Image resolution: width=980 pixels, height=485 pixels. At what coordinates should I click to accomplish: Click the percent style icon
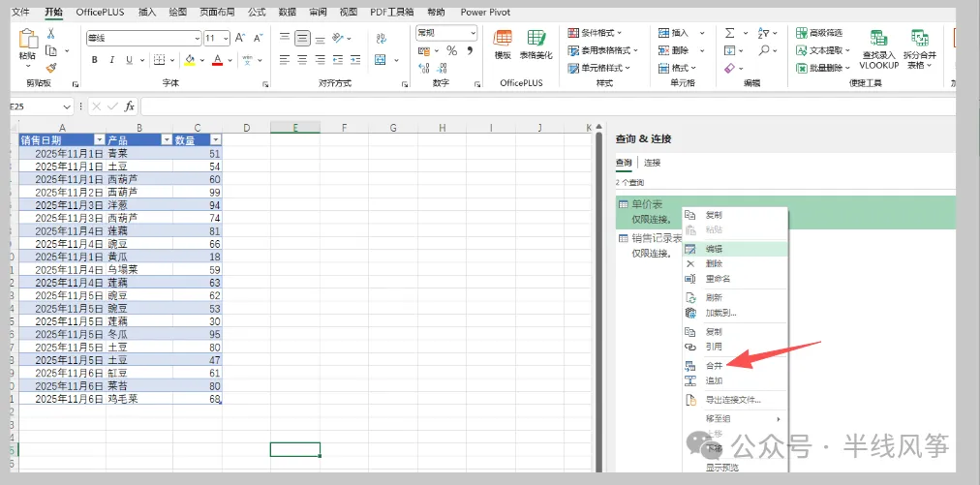pos(452,50)
